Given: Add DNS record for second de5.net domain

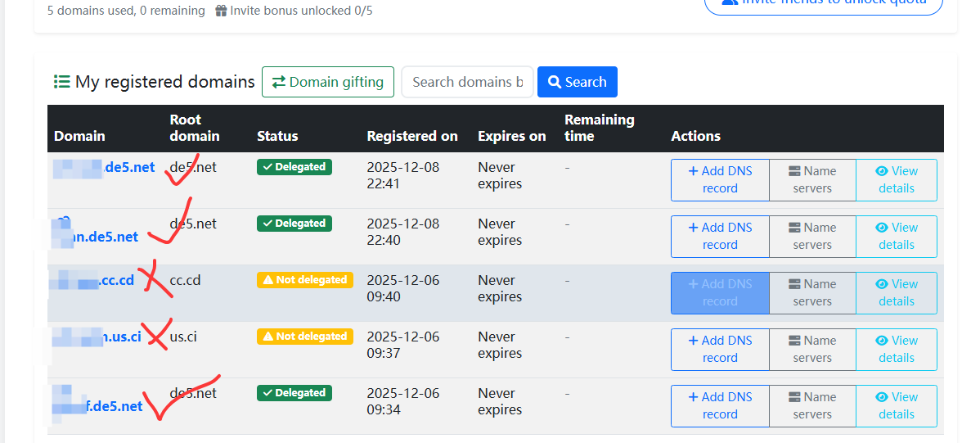Looking at the screenshot, I should click(x=720, y=236).
